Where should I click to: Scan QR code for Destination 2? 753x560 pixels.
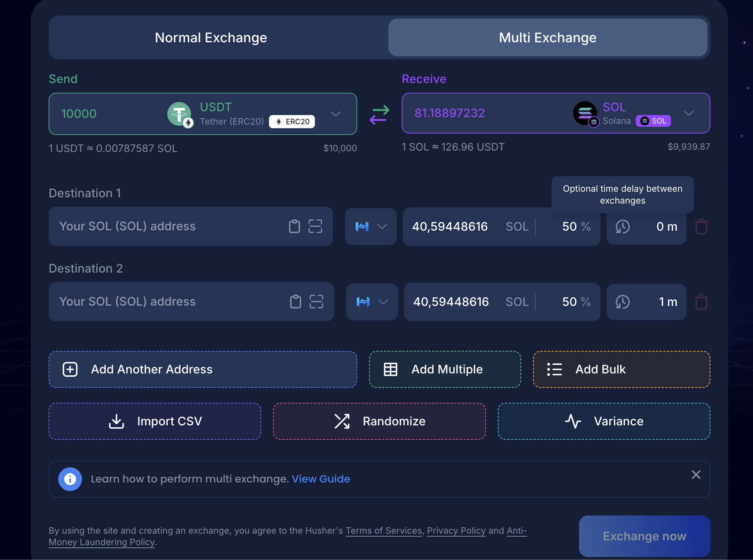(x=316, y=302)
